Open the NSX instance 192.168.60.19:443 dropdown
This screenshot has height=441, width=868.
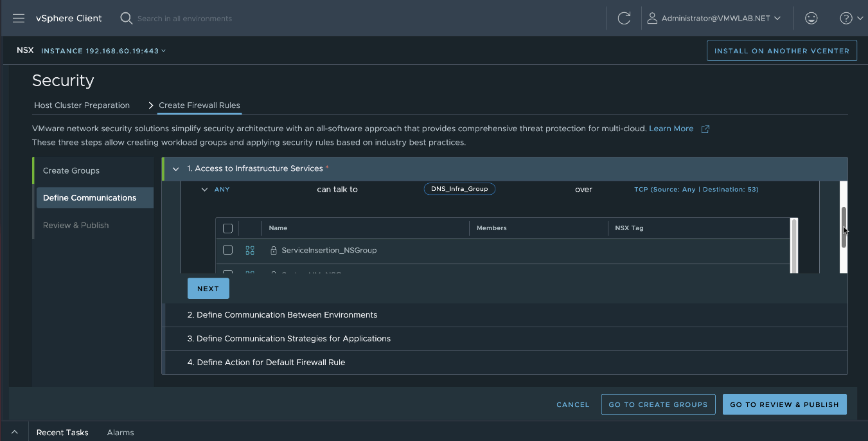pos(103,51)
